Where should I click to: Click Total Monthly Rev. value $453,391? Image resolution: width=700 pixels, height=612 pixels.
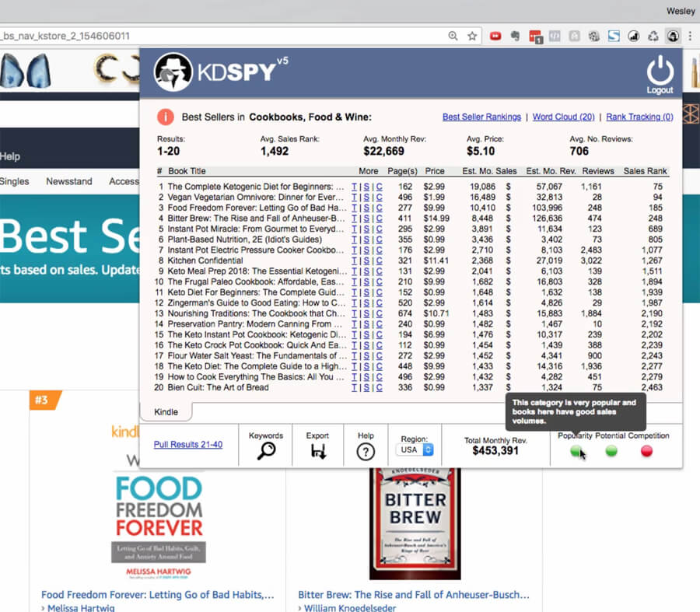pyautogui.click(x=495, y=451)
